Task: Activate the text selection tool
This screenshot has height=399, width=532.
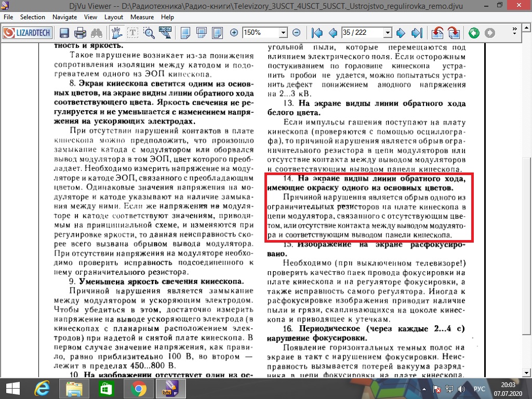Action: pos(132,33)
